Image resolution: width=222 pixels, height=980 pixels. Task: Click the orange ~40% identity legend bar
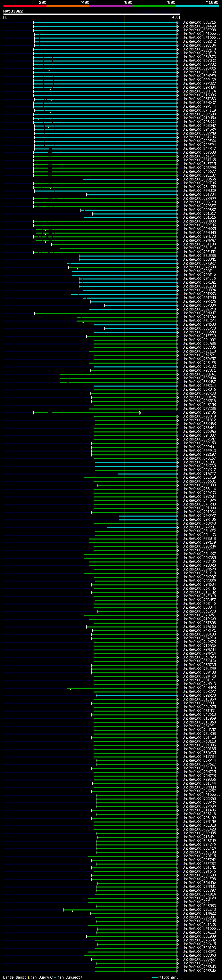pos(68,7)
